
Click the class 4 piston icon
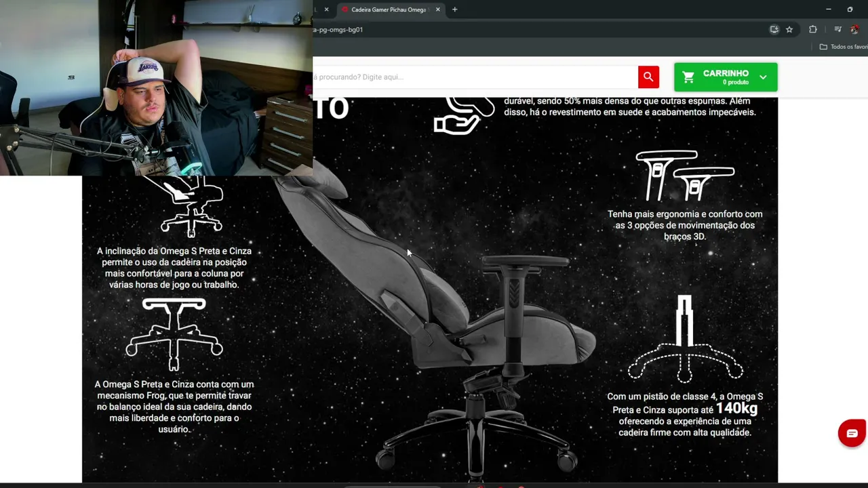[685, 339]
